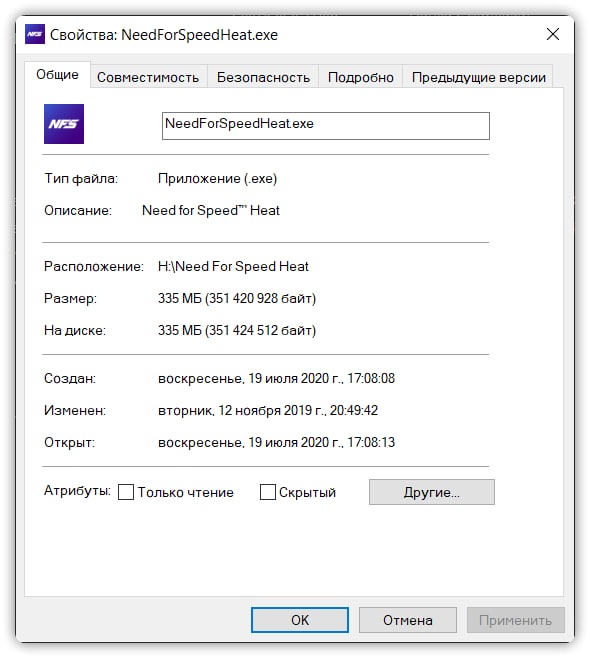This screenshot has width=590, height=658.
Task: Click the NeedForSpeedHeat.exe file name field
Action: (x=326, y=125)
